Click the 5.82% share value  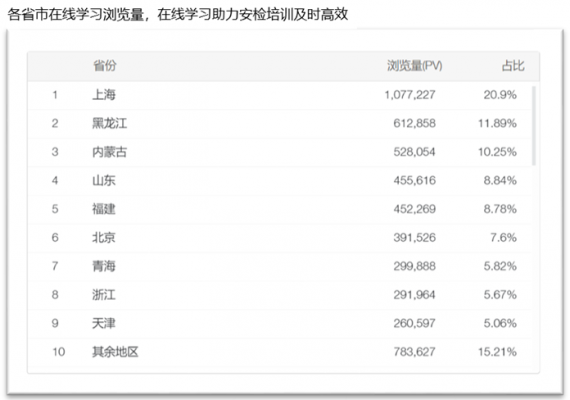click(x=500, y=266)
